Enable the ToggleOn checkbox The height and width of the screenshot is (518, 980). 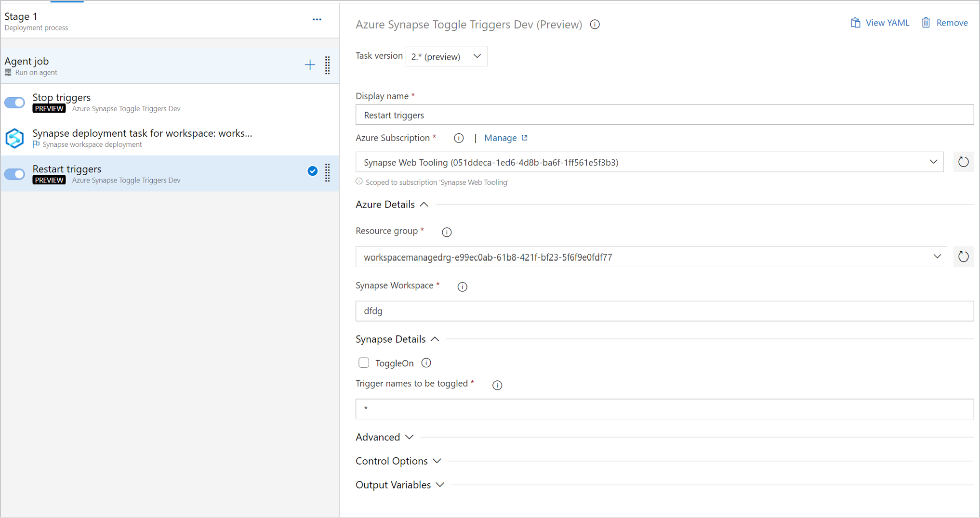pyautogui.click(x=364, y=363)
